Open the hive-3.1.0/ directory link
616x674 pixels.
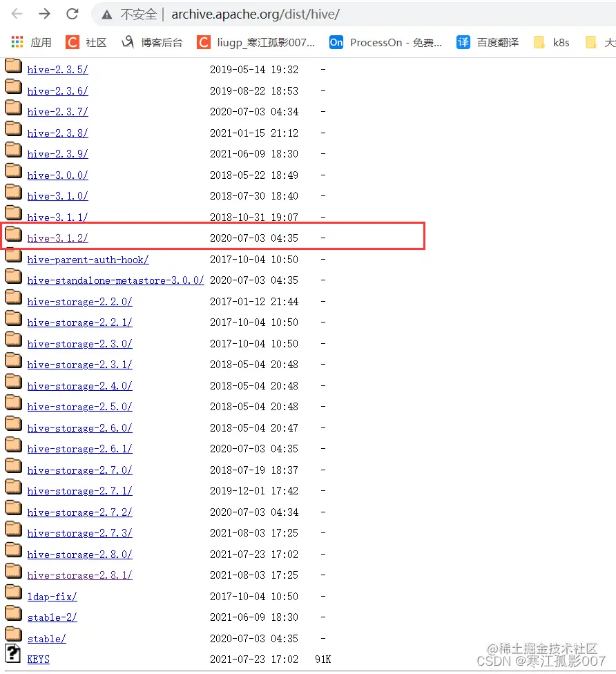click(57, 196)
